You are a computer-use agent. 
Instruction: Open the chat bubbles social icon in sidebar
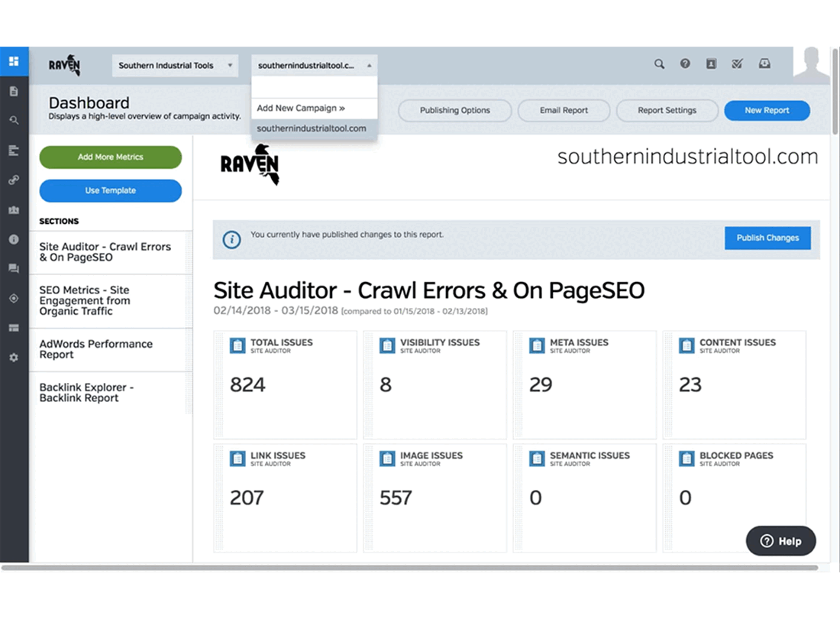pyautogui.click(x=14, y=268)
